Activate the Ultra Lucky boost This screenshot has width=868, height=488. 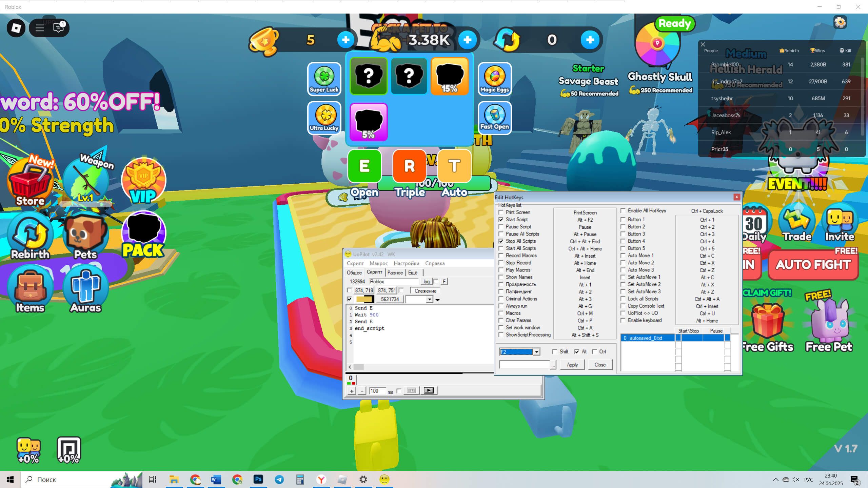[324, 118]
